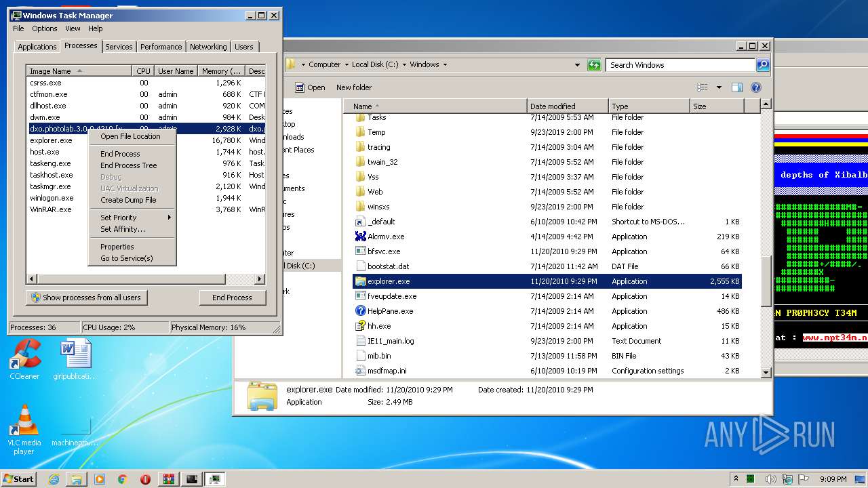Open the view options dropdown arrow
868x488 pixels.
click(719, 87)
